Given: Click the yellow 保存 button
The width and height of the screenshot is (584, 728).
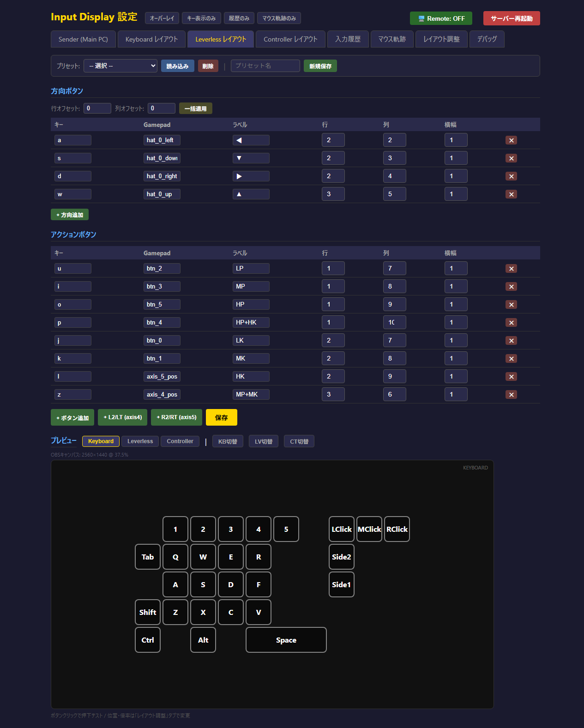Looking at the screenshot, I should (x=221, y=417).
